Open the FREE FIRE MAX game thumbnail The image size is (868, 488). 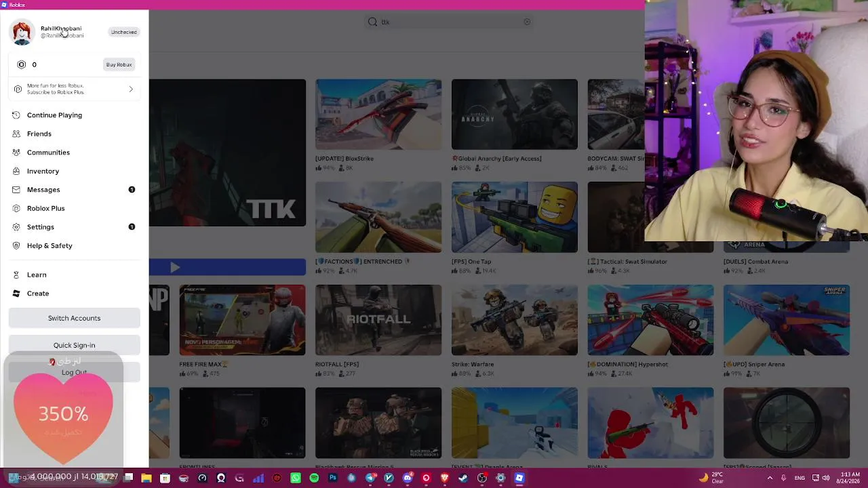(x=242, y=320)
